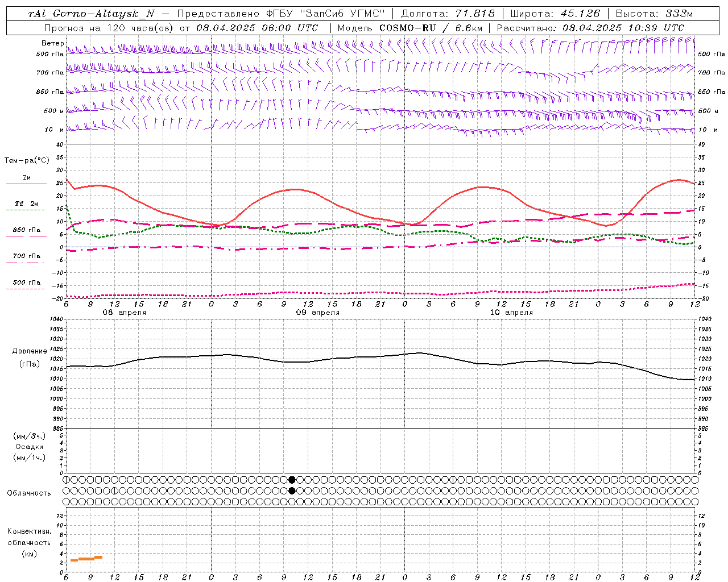This screenshot has height=582, width=728.
Task: Click the Рассчитано: 08.04.2025 10:39 UTC timestamp
Action: click(x=590, y=28)
